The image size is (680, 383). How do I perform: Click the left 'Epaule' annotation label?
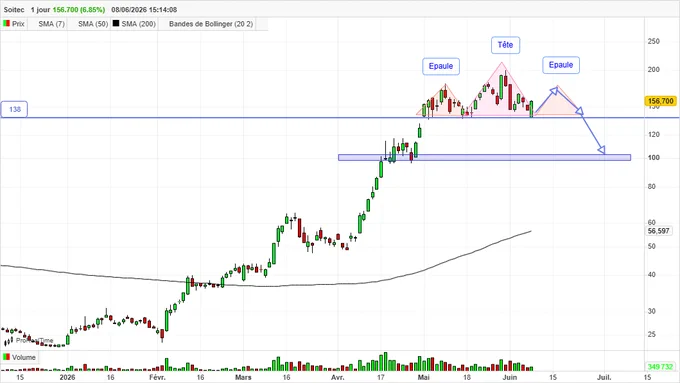[x=441, y=66]
